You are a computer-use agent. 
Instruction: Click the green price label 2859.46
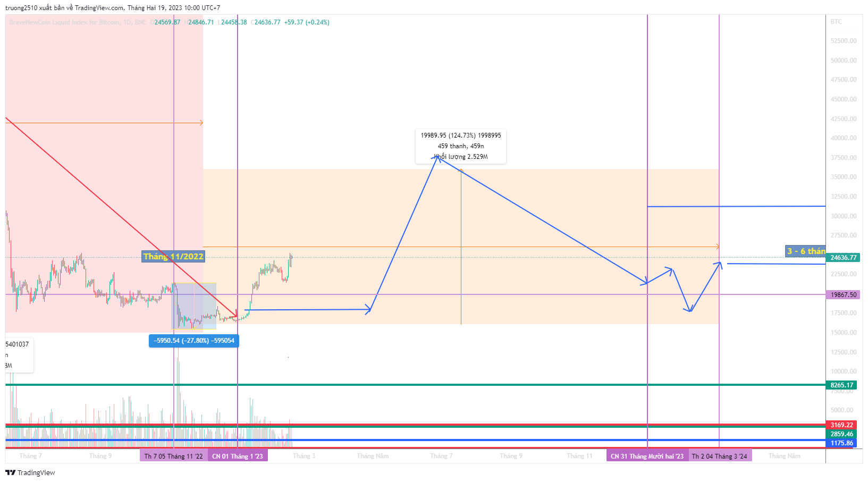click(x=842, y=434)
